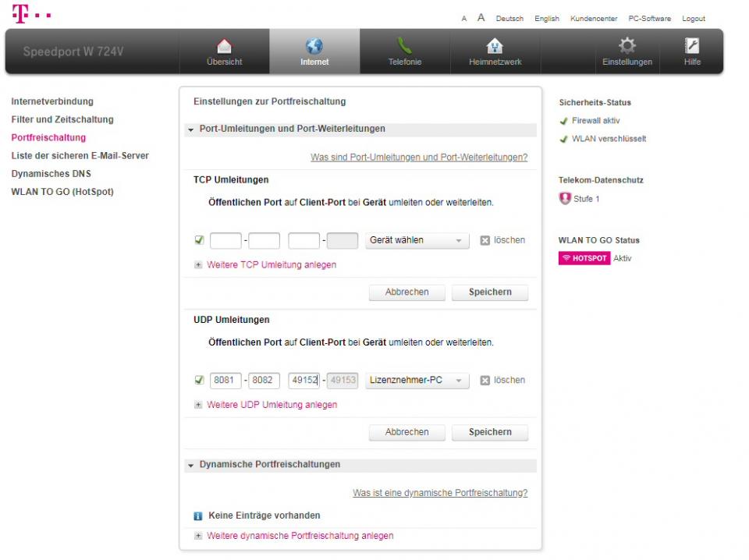Open Einstellungen gear icon
749x560 pixels.
pos(627,47)
